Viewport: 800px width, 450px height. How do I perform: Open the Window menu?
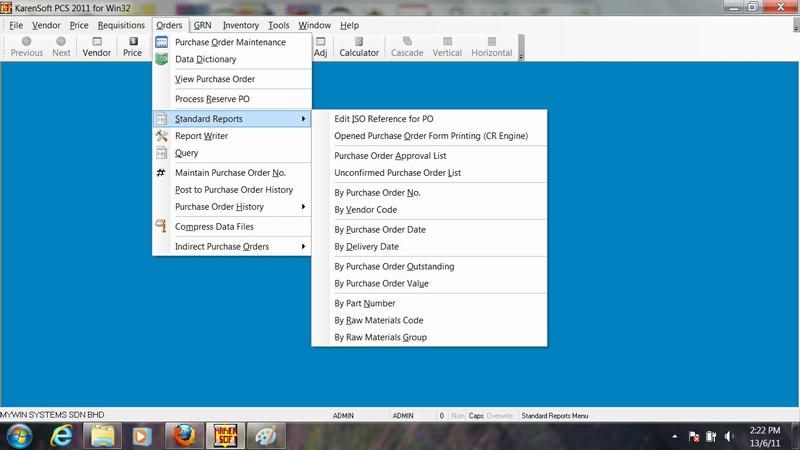(x=314, y=25)
